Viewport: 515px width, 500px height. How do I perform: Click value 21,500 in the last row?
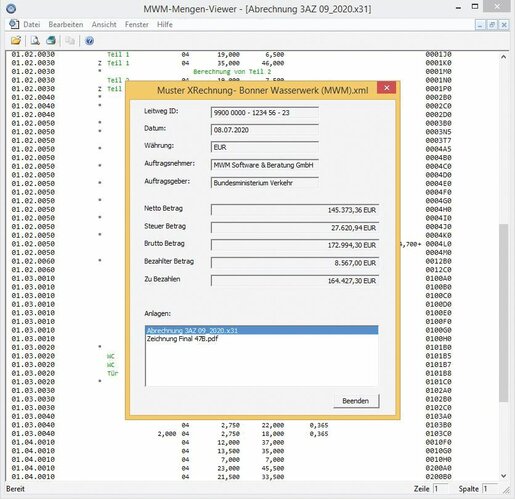[228, 477]
